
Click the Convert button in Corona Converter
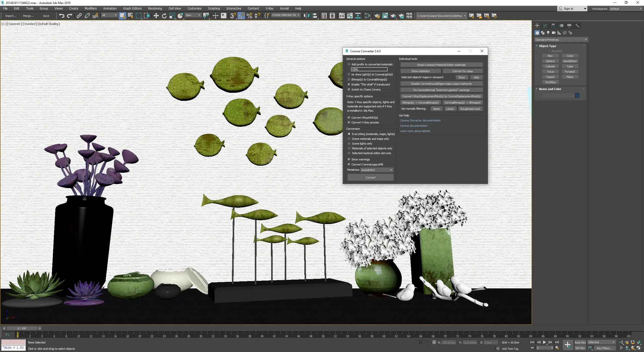[x=370, y=178]
